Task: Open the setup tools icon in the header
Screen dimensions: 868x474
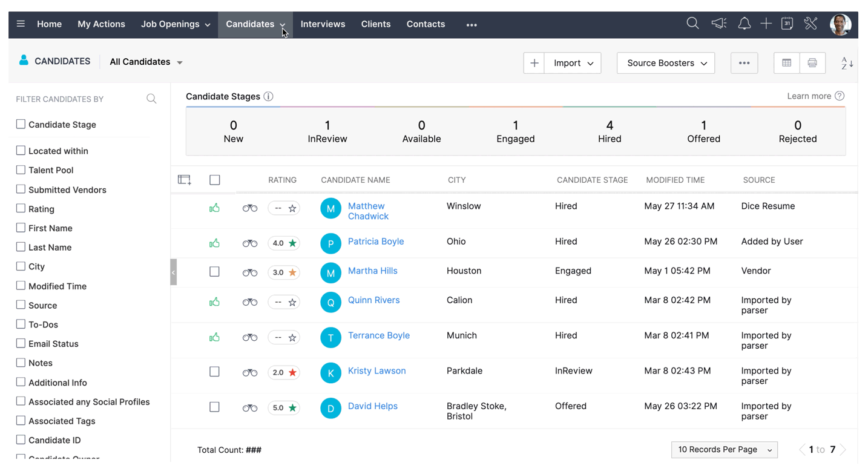Action: click(x=810, y=24)
